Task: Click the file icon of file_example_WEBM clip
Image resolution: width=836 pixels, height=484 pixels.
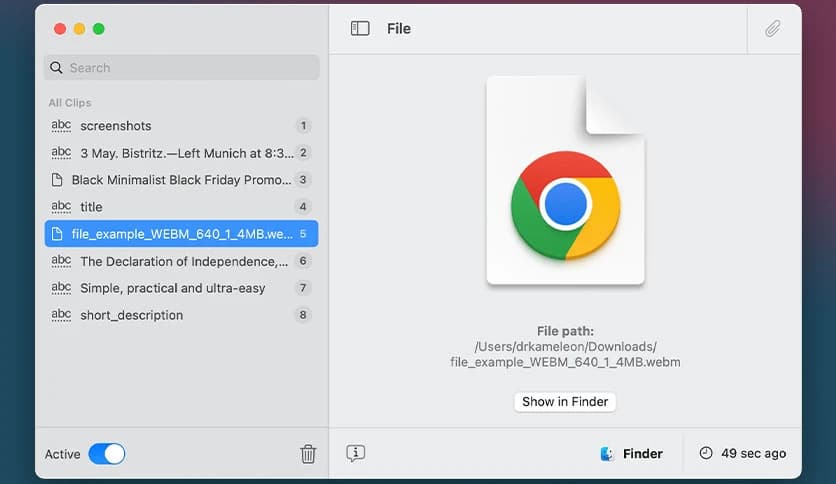Action: click(57, 234)
